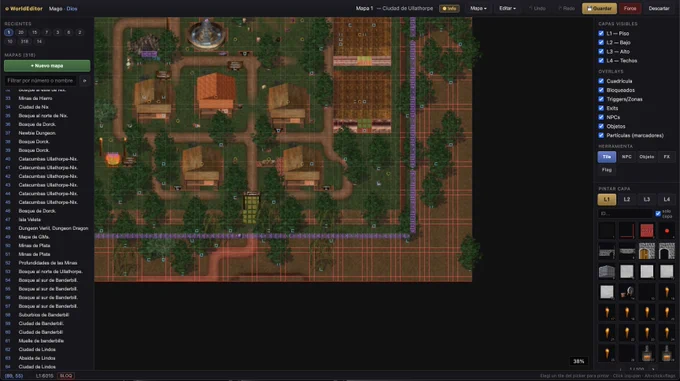Select the Flag tool
The width and height of the screenshot is (680, 381).
607,170
